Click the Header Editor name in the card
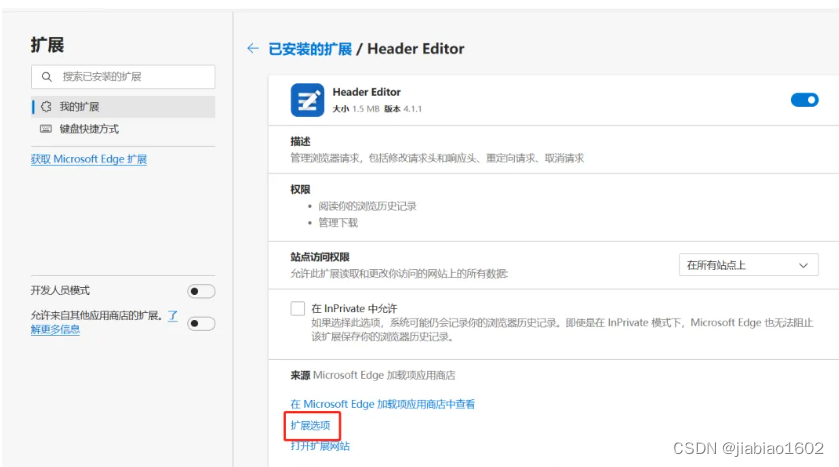839x467 pixels. tap(367, 92)
